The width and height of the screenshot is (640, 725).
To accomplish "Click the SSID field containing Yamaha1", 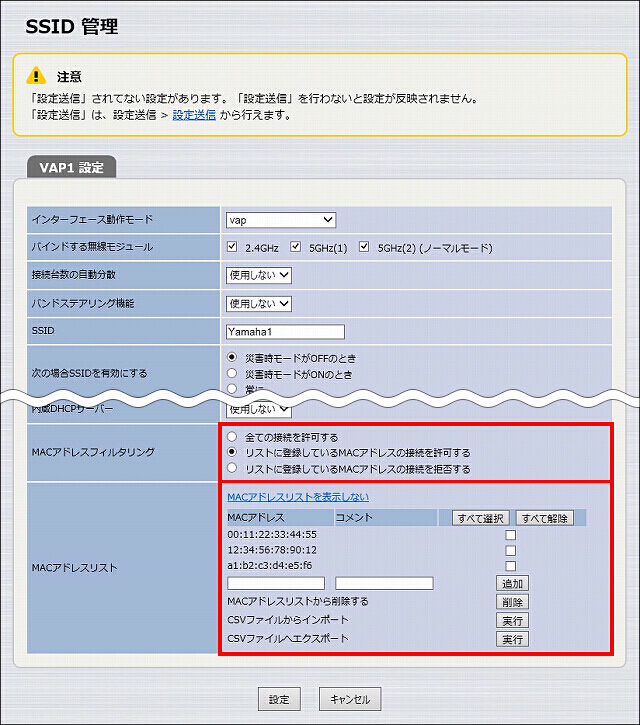I will coord(285,332).
